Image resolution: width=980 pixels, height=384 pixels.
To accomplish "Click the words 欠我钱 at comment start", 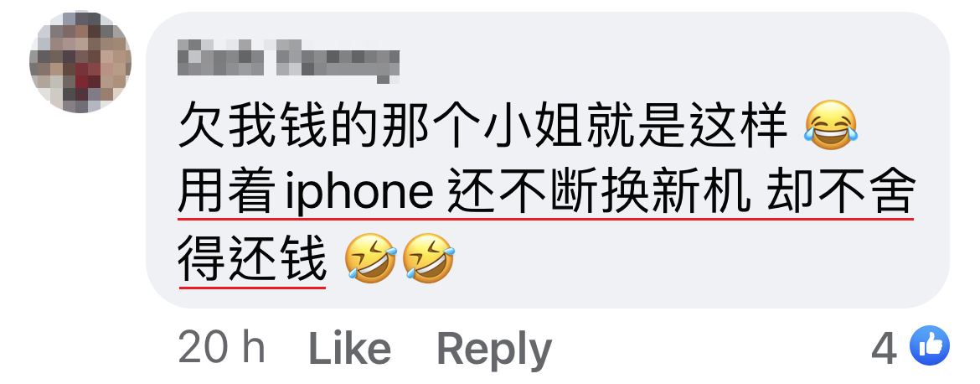I will point(252,126).
